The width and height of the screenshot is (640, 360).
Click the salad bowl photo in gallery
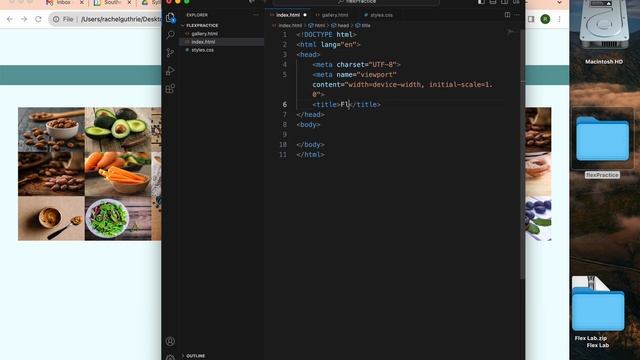tap(118, 219)
